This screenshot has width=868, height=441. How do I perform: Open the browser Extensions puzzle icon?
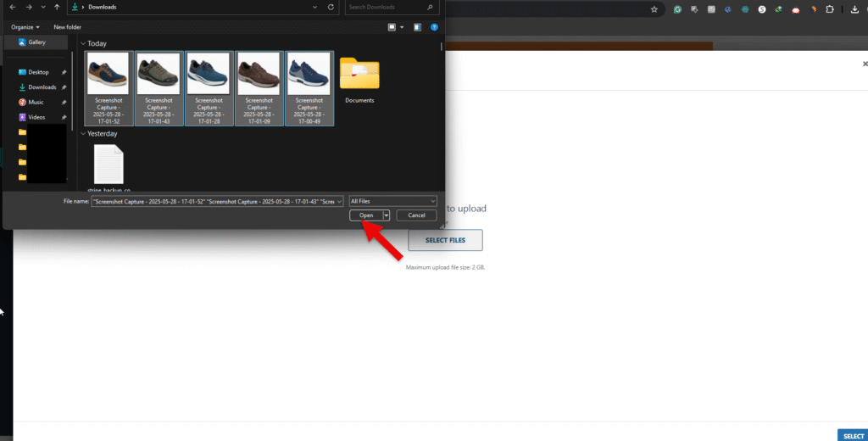(x=830, y=9)
